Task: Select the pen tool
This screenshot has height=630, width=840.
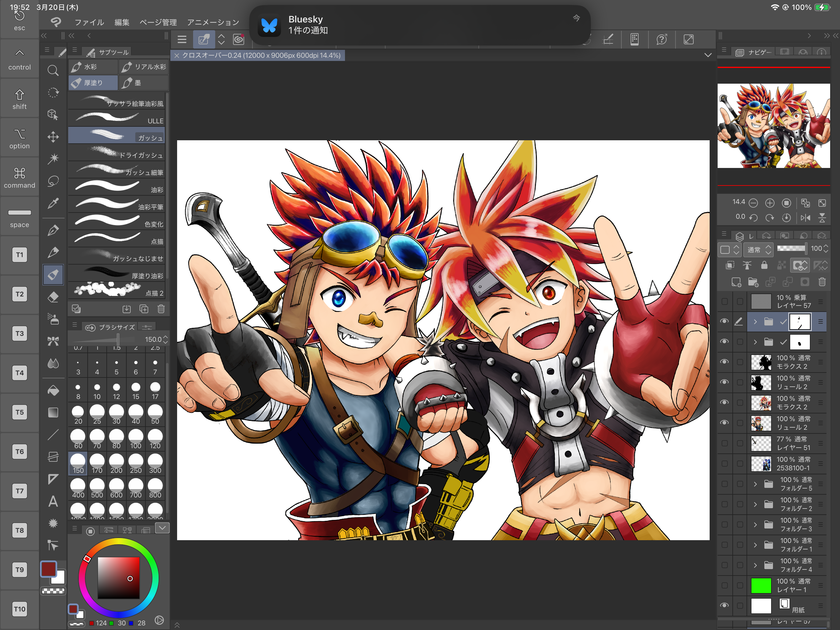Action: point(53,230)
